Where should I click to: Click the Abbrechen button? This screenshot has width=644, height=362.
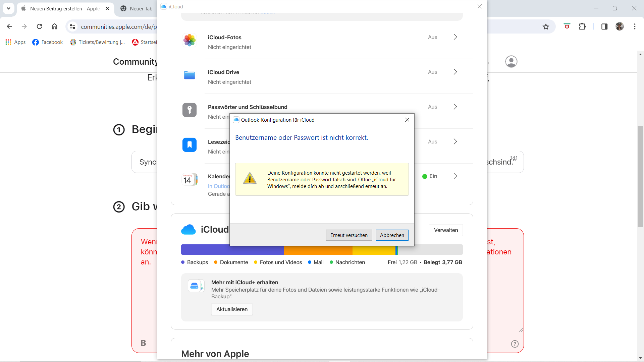[392, 235]
